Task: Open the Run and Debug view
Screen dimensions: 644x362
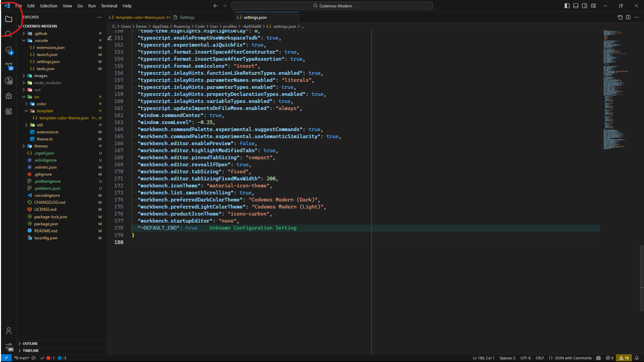Action: 9,96
